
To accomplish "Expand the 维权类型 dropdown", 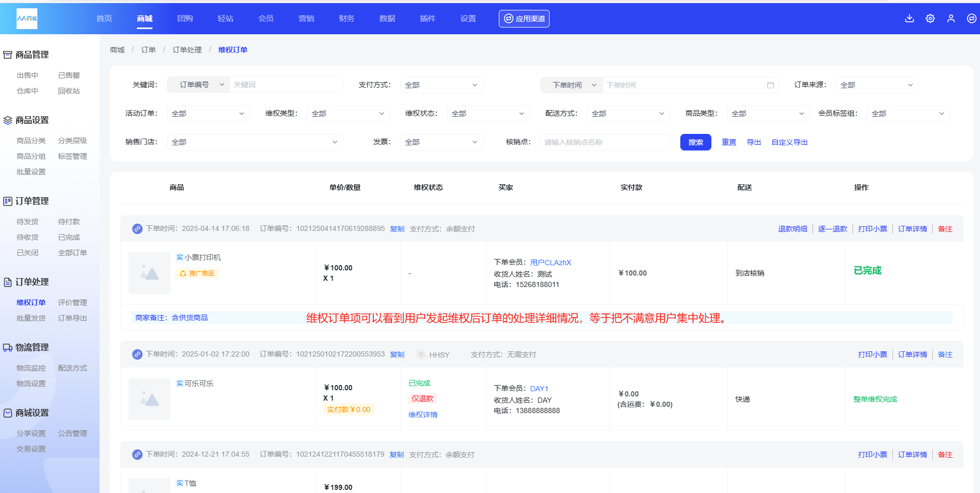I will 348,114.
